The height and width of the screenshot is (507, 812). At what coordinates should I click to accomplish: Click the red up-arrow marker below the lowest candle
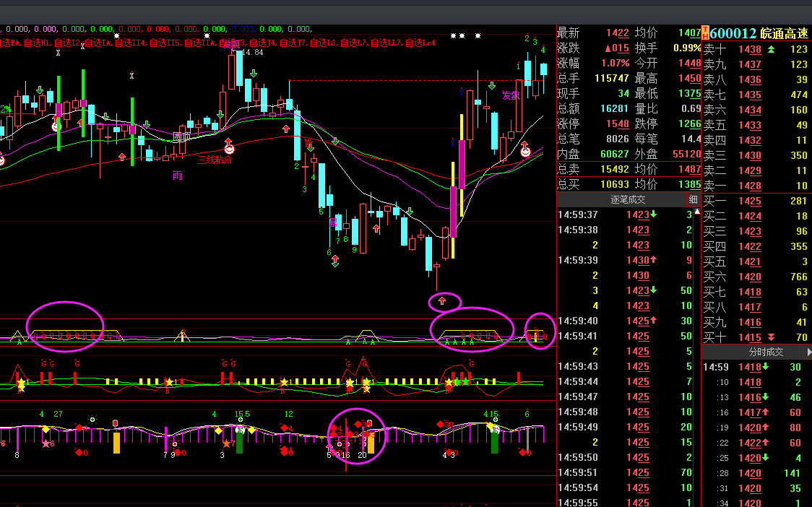pos(442,301)
